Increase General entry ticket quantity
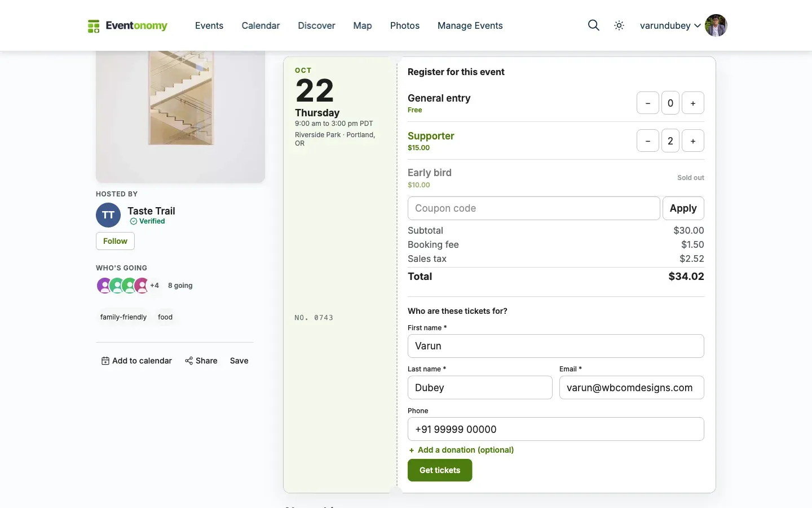Screen dimensions: 812x508 coord(693,103)
